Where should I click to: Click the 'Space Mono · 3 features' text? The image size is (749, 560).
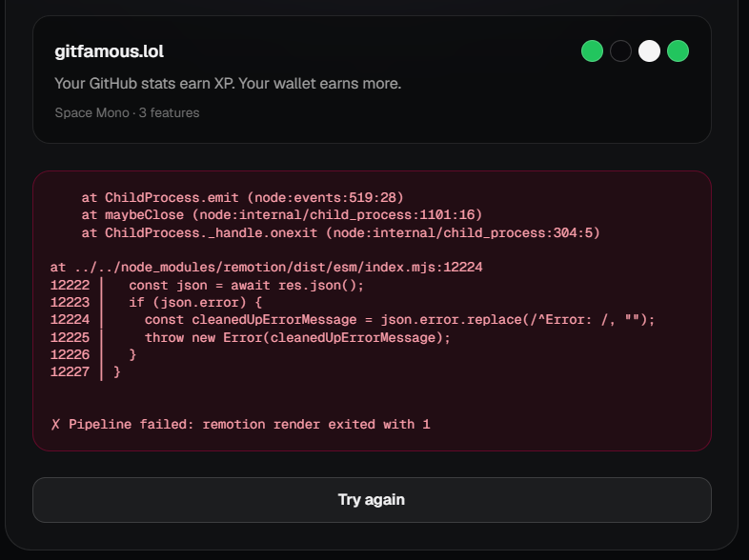(127, 112)
